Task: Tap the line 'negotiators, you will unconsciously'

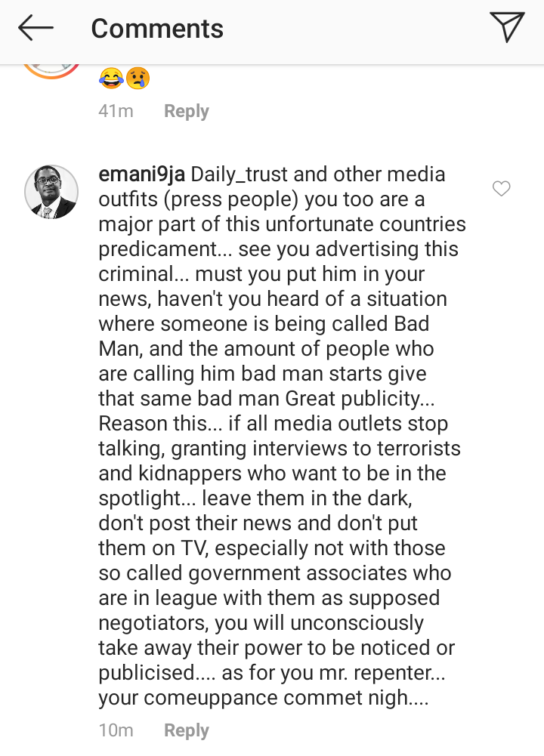Action: [x=261, y=623]
